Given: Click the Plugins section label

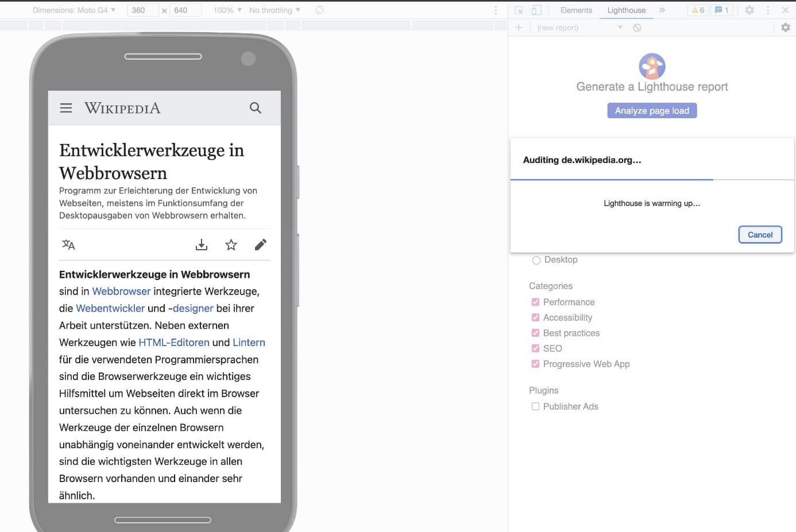Looking at the screenshot, I should [543, 390].
